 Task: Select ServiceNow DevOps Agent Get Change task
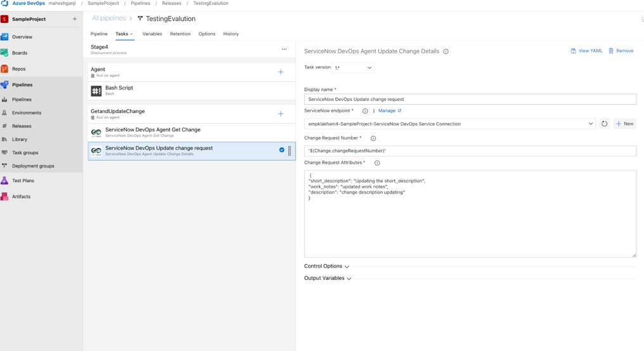click(x=192, y=133)
